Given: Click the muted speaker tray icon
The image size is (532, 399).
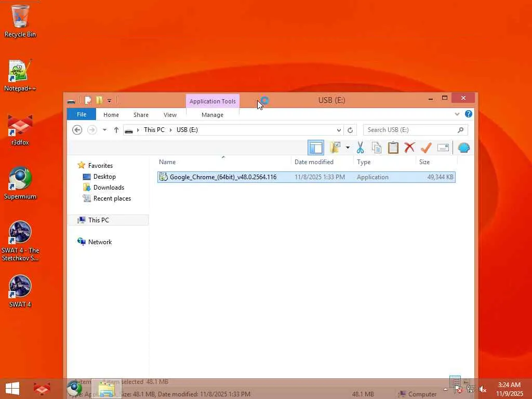Looking at the screenshot, I should click(x=483, y=389).
